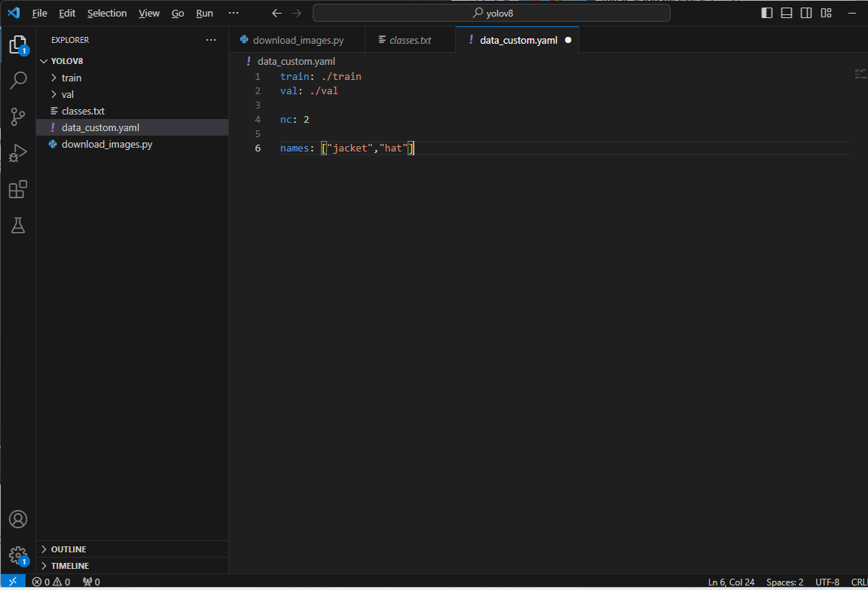The height and width of the screenshot is (590, 868).
Task: Click the data_custom.yaml breadcrumb
Action: [296, 62]
